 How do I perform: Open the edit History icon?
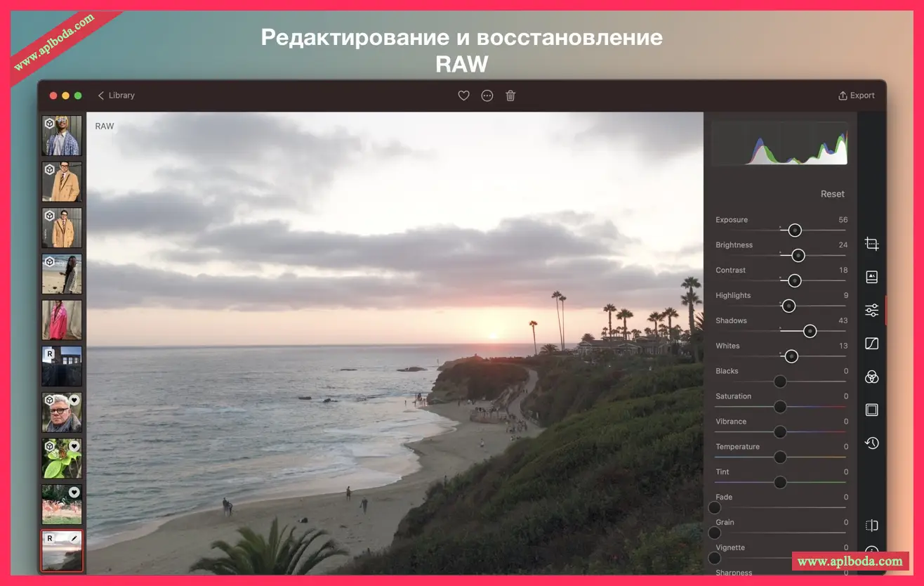tap(871, 443)
